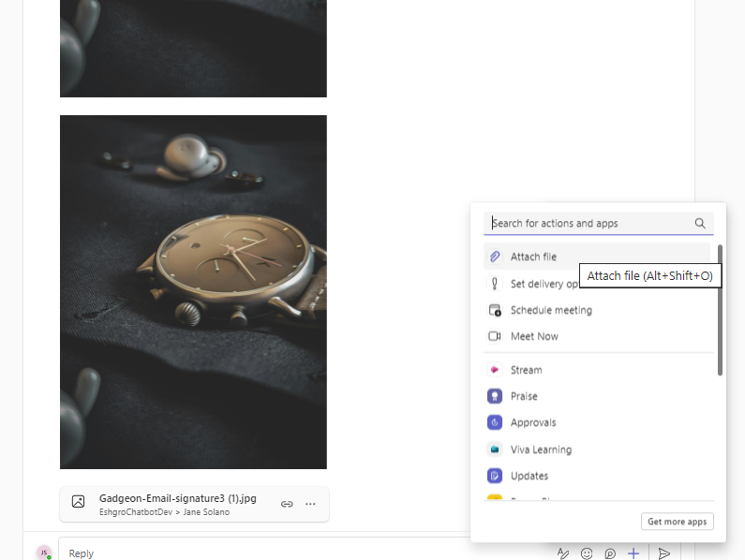Select Viva Learning from the apps list
This screenshot has width=745, height=560.
[597, 449]
